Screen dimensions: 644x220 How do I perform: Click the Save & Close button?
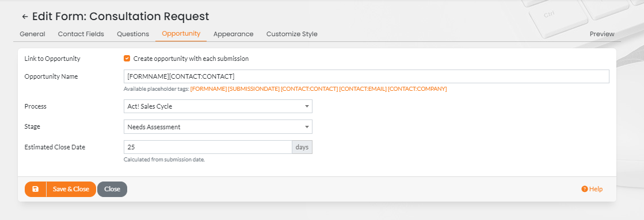(x=71, y=190)
